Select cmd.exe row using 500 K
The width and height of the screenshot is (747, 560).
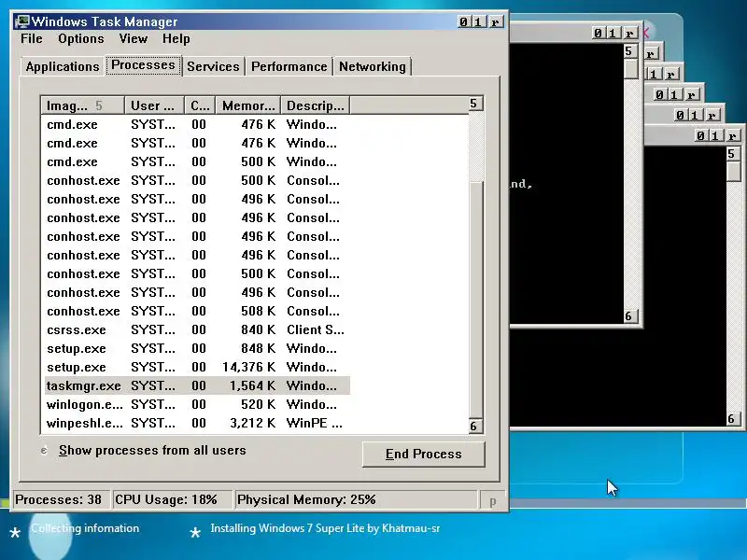pos(197,161)
